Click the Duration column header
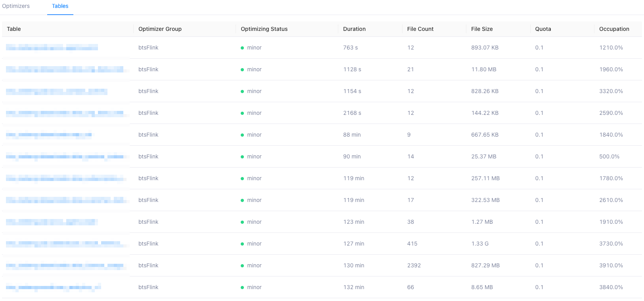This screenshot has width=644, height=301. tap(355, 29)
